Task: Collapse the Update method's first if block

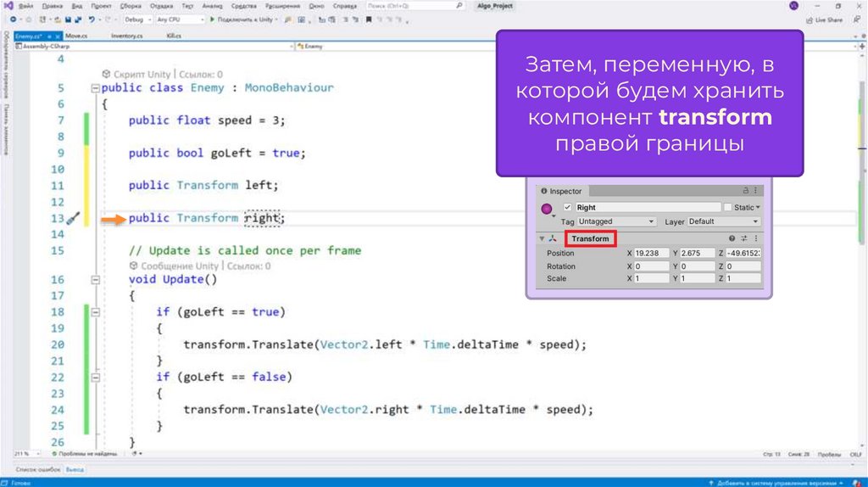Action: (95, 312)
